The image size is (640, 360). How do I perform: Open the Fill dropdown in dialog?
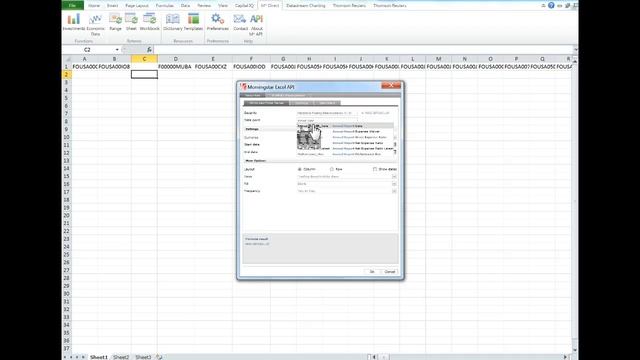pyautogui.click(x=394, y=184)
